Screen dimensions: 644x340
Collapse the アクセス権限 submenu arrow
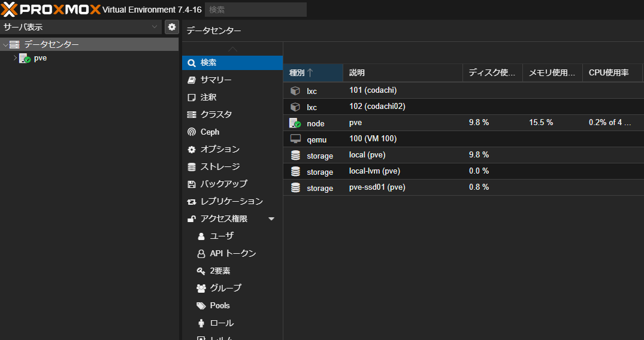coord(271,219)
